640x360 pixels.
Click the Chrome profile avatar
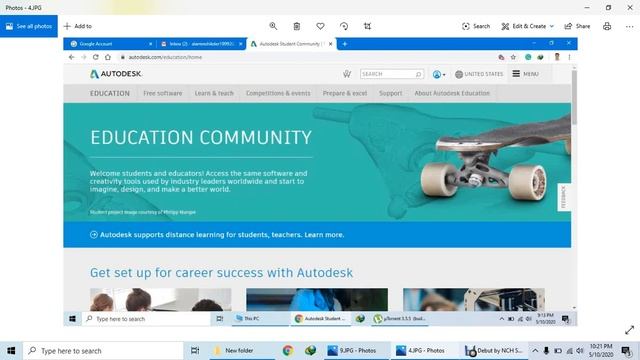pos(557,57)
